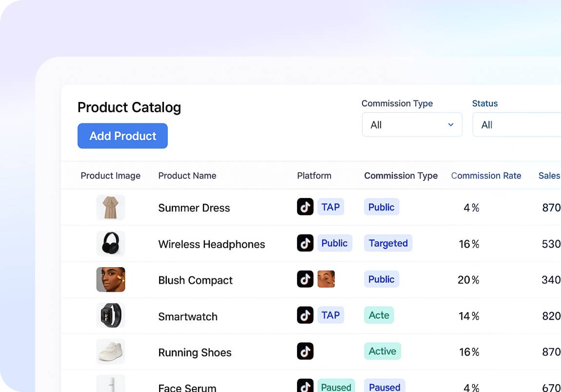Viewport: 561px width, 392px height.
Task: Open the Wireless Headphones product image
Action: pyautogui.click(x=111, y=243)
